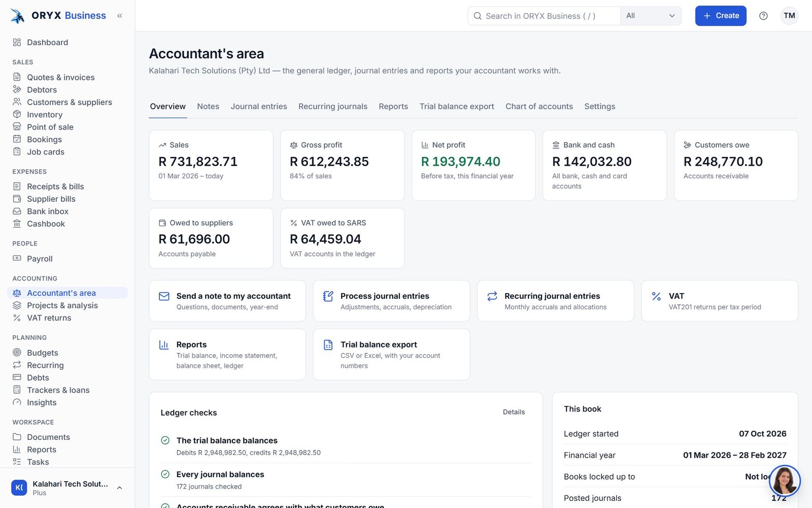The height and width of the screenshot is (508, 812).
Task: Click the Ledger started 07 Oct 2026 value
Action: tap(762, 434)
